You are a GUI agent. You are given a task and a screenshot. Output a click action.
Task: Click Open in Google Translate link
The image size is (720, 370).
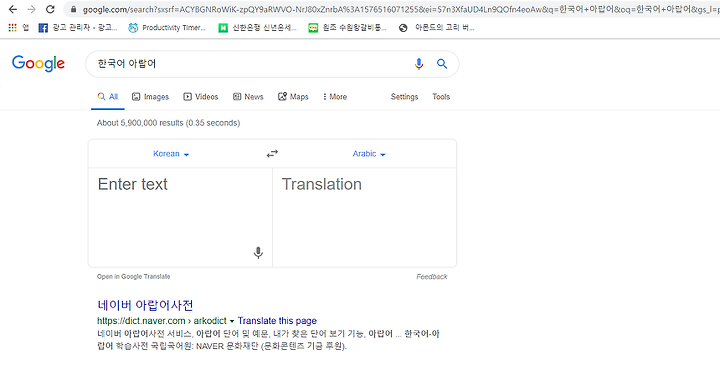point(134,276)
